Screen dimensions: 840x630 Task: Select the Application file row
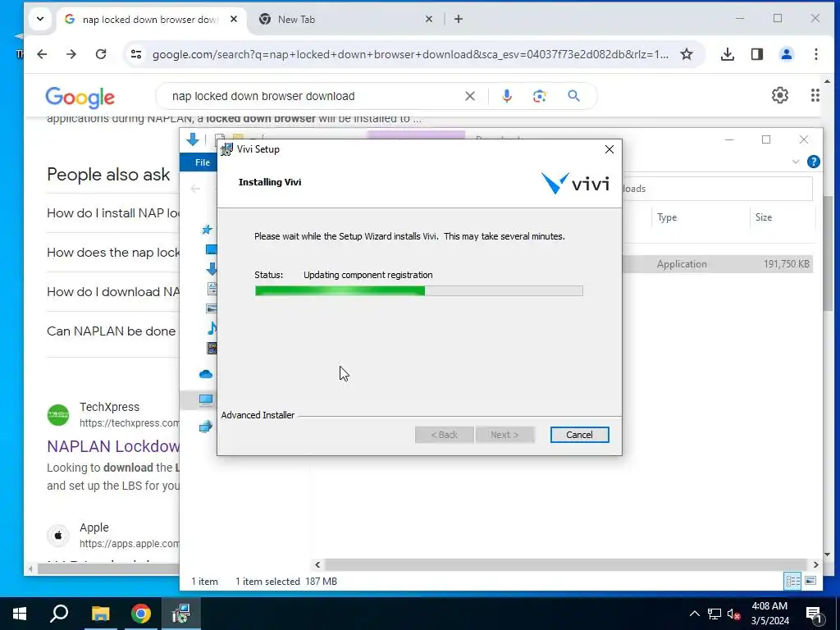click(718, 264)
